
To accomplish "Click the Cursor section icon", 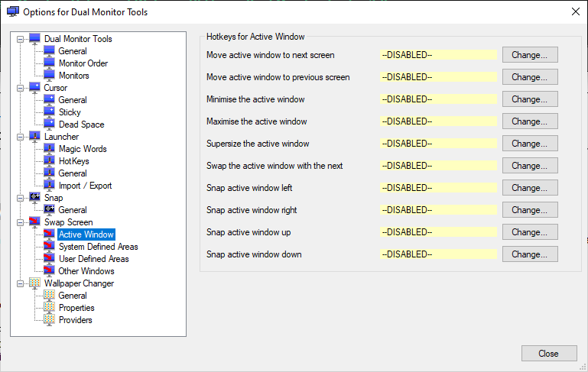I will tap(34, 88).
